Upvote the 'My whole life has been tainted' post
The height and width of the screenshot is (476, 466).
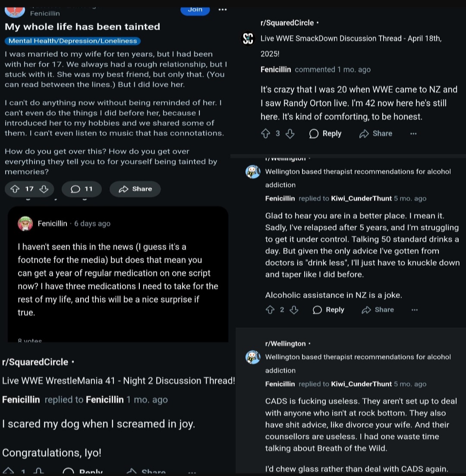15,189
